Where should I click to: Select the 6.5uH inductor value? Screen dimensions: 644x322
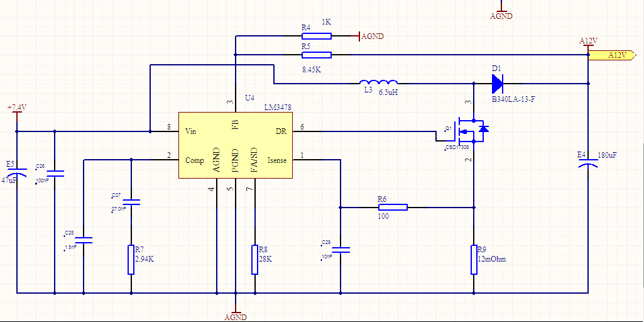[388, 93]
